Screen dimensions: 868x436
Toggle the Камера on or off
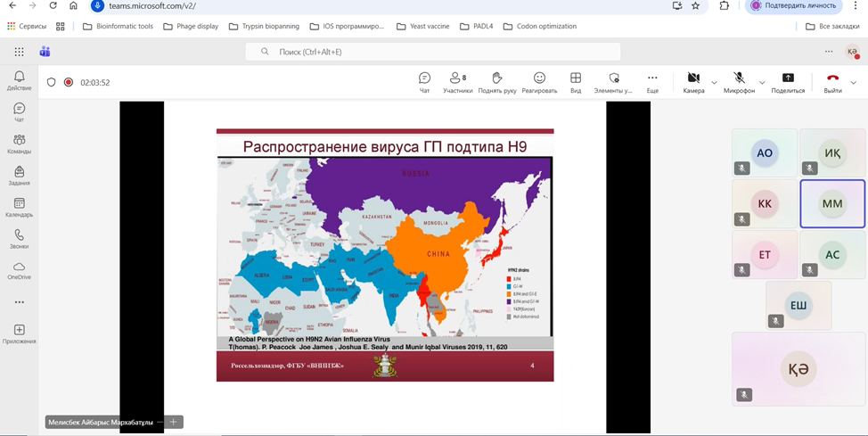pyautogui.click(x=693, y=82)
